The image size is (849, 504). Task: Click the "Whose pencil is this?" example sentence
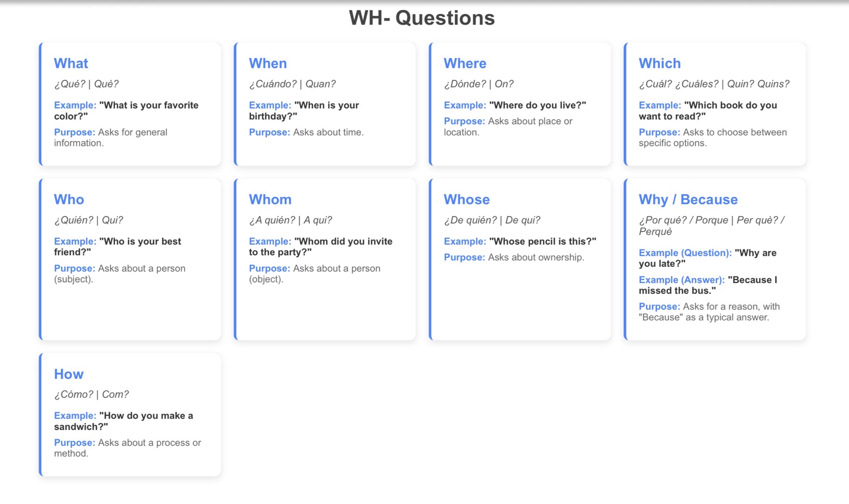pyautogui.click(x=543, y=241)
